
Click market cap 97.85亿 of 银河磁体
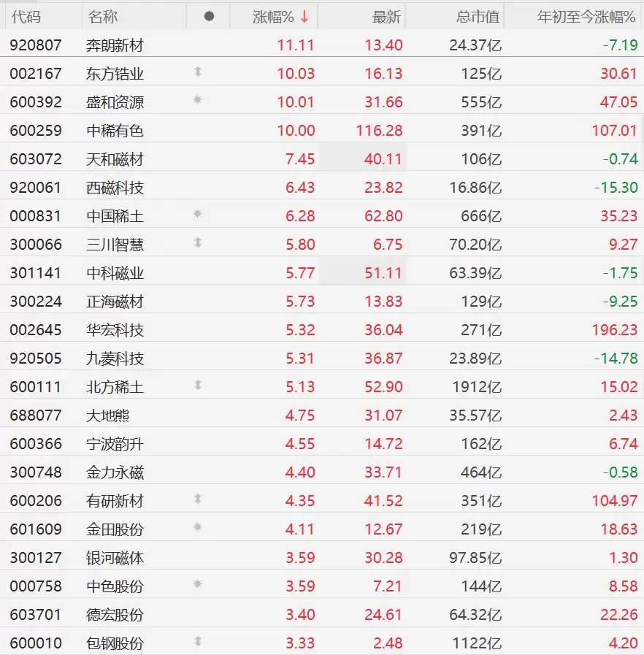point(475,558)
